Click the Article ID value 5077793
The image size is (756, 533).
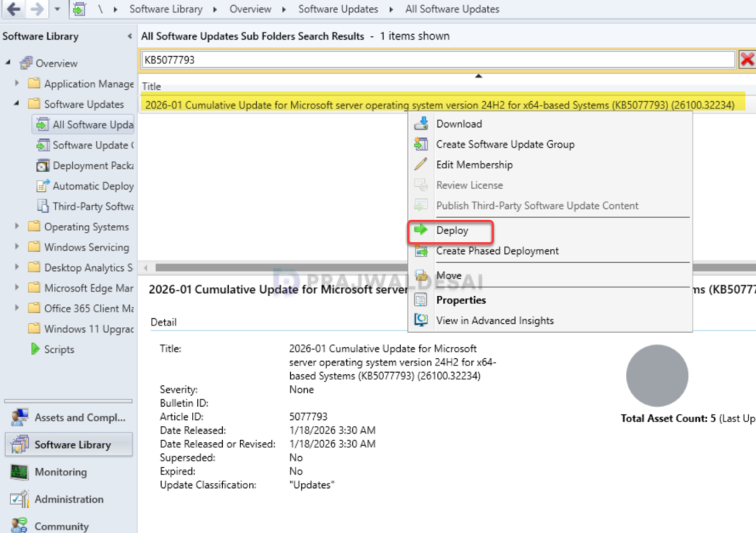click(x=308, y=416)
